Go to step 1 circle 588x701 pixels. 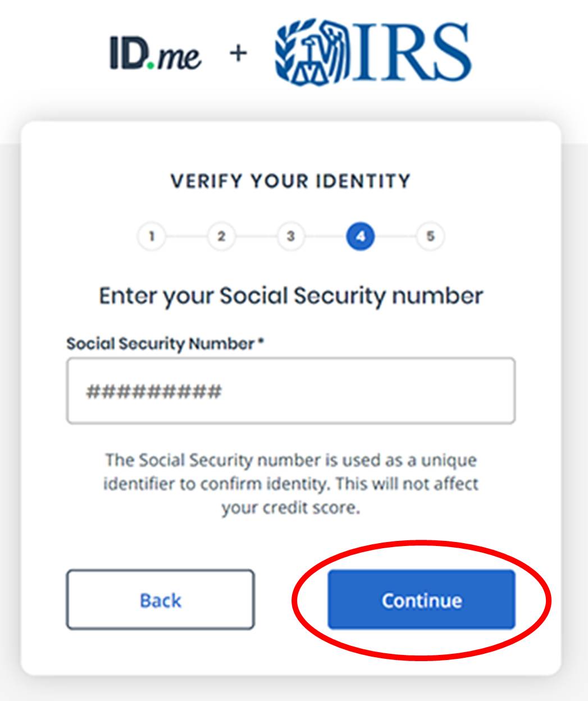[151, 236]
